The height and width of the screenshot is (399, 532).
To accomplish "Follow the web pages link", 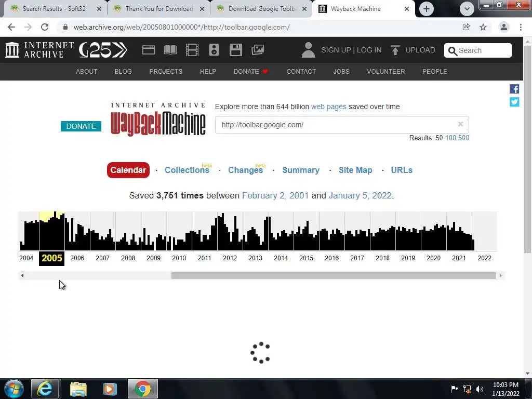I will tap(328, 107).
